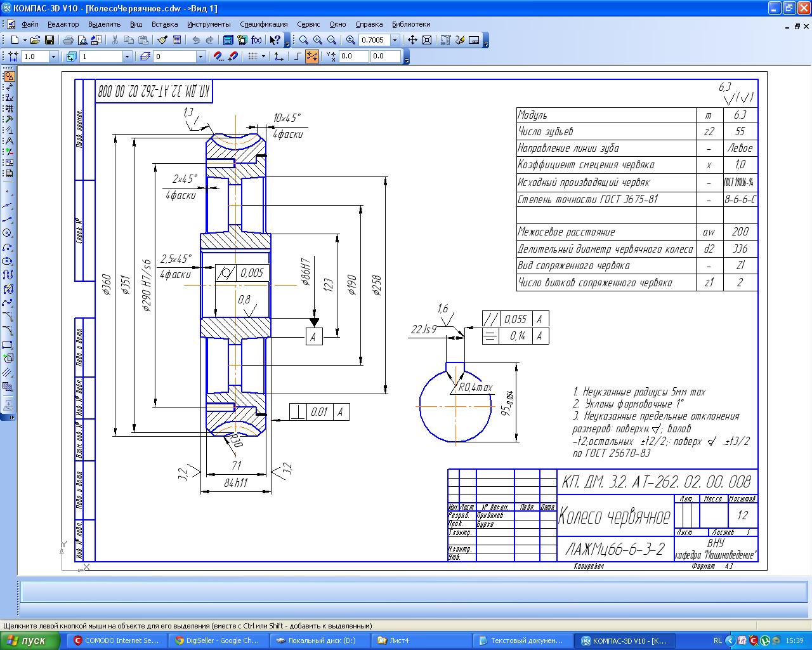Select the Pan view arrows tool

412,40
